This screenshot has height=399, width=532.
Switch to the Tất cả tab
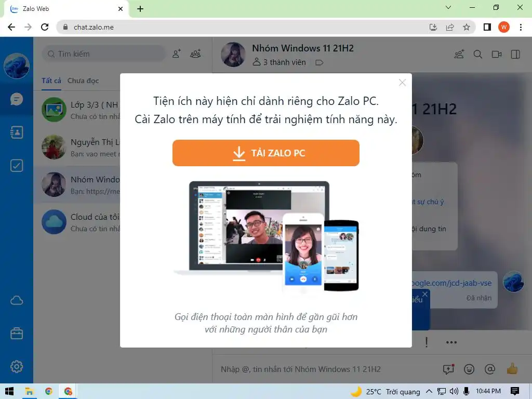pos(51,81)
